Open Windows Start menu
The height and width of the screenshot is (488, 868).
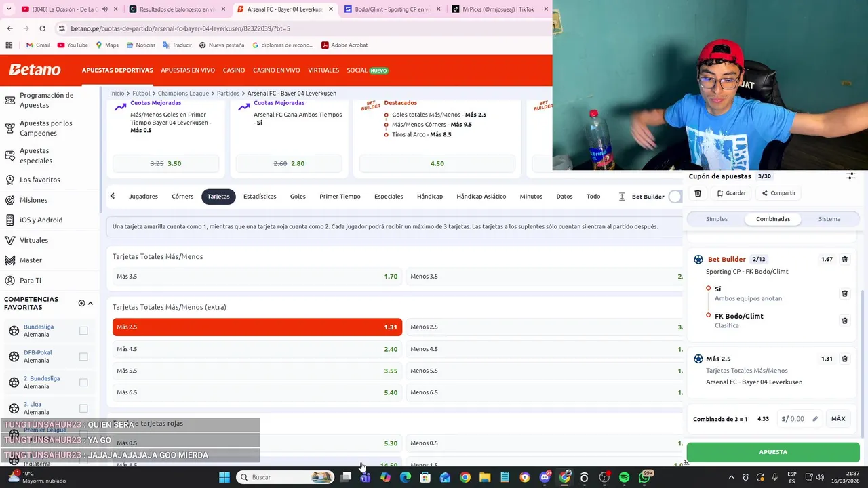click(x=224, y=477)
